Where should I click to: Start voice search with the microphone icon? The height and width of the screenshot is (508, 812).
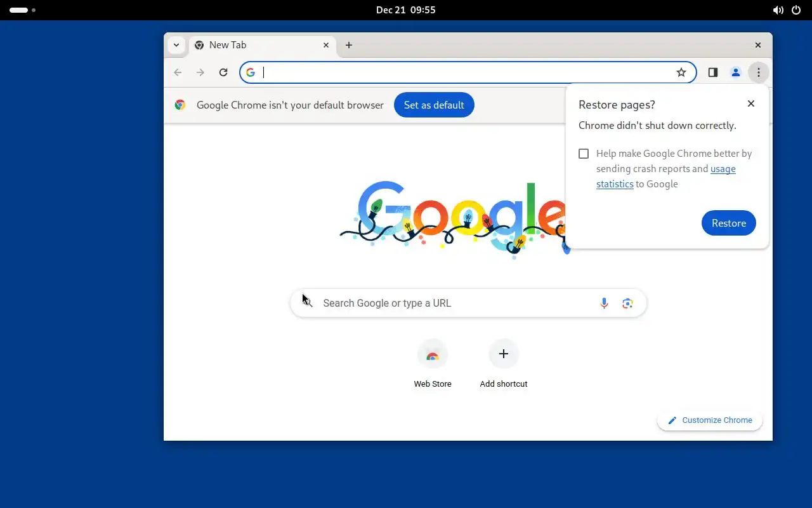(x=604, y=304)
